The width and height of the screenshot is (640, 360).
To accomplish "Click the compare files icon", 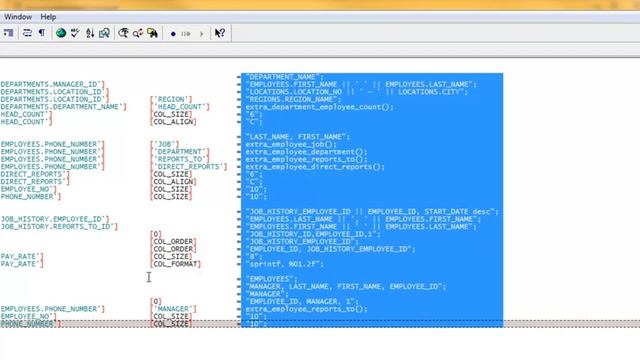I will [x=104, y=33].
